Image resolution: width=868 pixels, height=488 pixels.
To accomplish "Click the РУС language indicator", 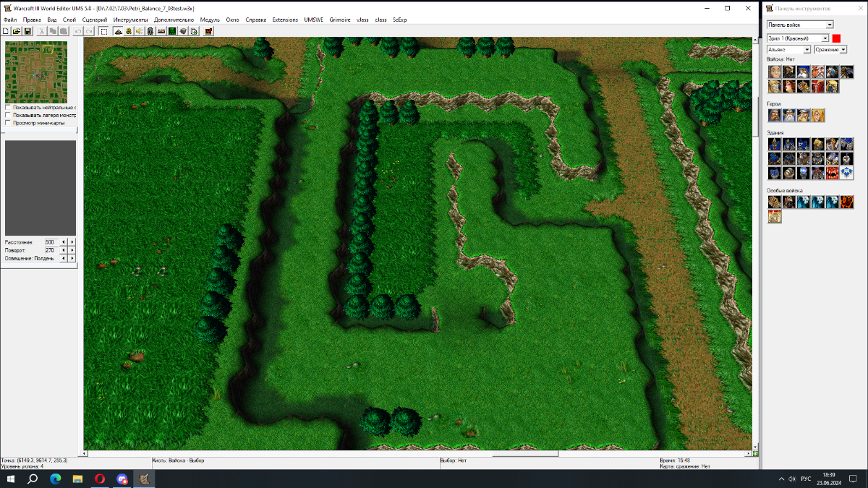I will coord(806,479).
